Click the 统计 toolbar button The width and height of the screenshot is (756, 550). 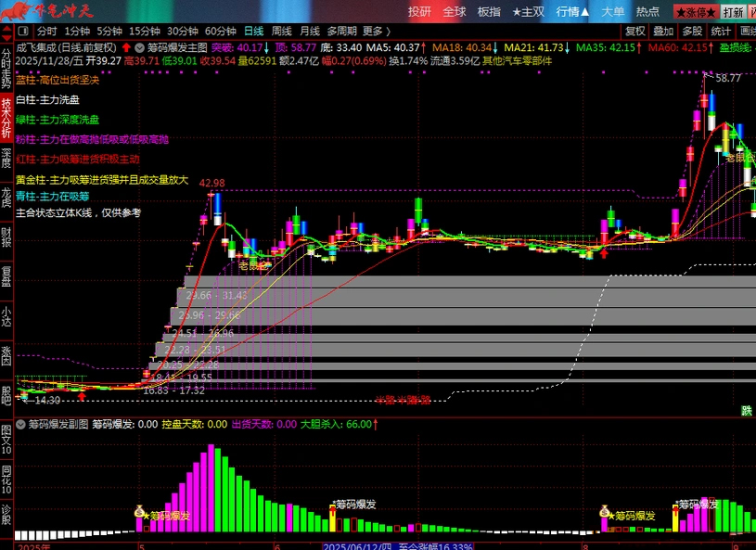(x=721, y=32)
